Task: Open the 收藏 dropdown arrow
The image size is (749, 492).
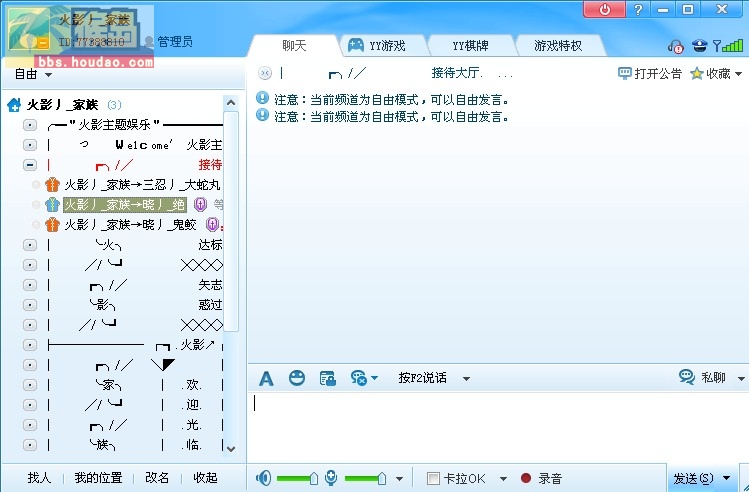Action: (x=738, y=74)
